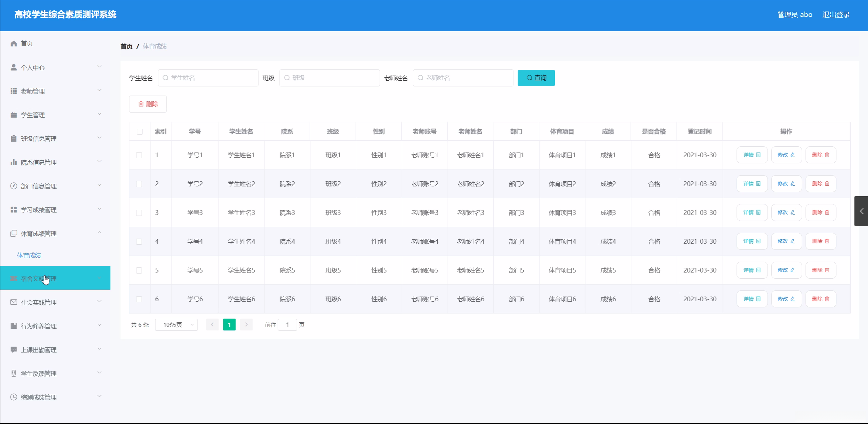The image size is (868, 424).
Task: Click the person icon for 个人中心
Action: click(x=14, y=67)
